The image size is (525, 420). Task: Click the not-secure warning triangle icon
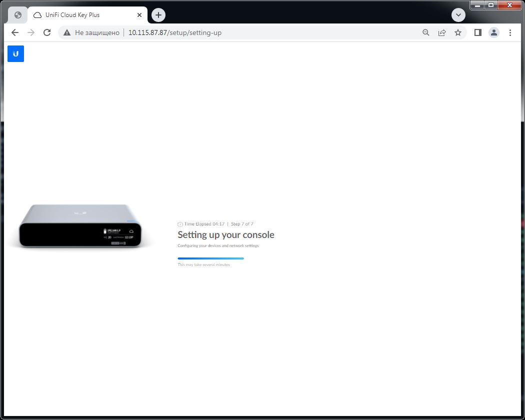[67, 32]
